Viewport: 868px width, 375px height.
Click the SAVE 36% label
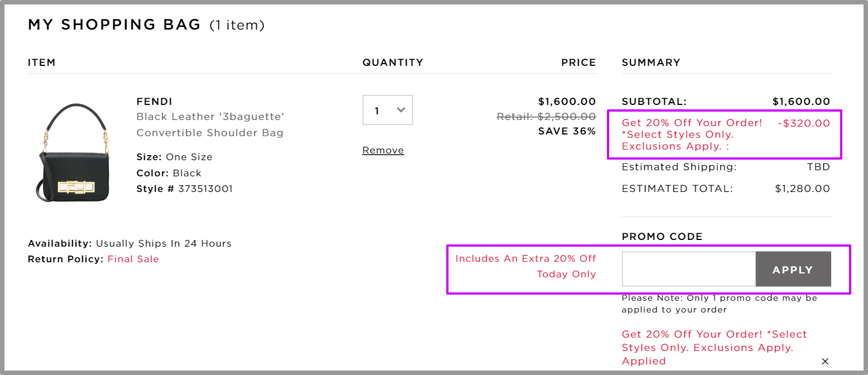[567, 132]
